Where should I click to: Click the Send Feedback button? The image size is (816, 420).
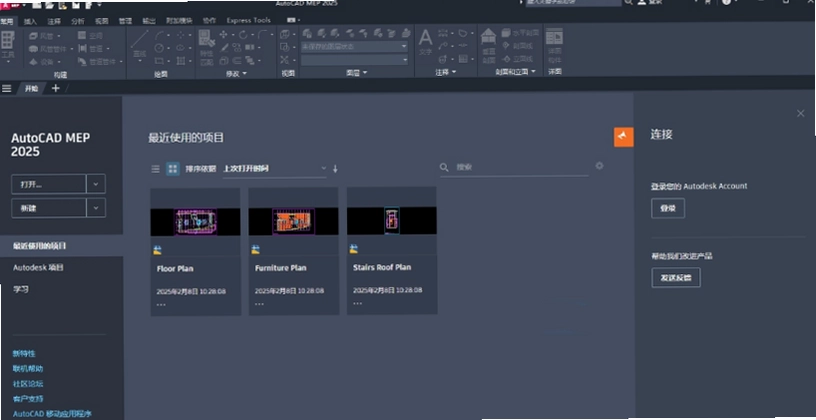(675, 277)
